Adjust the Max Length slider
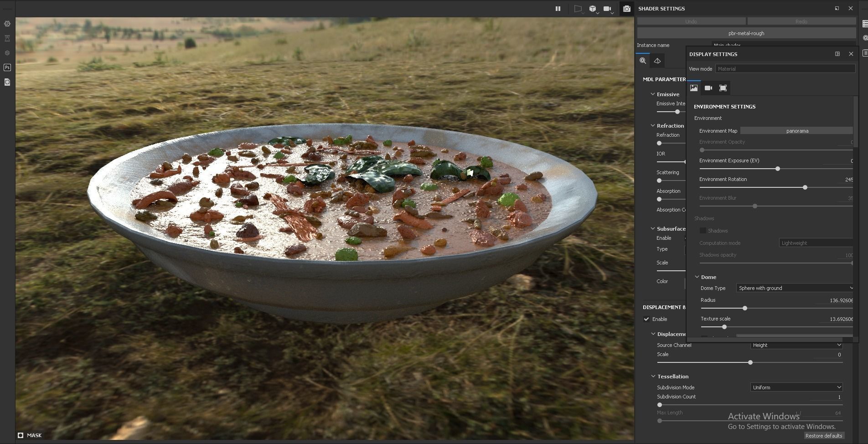The image size is (868, 444). coord(660,421)
